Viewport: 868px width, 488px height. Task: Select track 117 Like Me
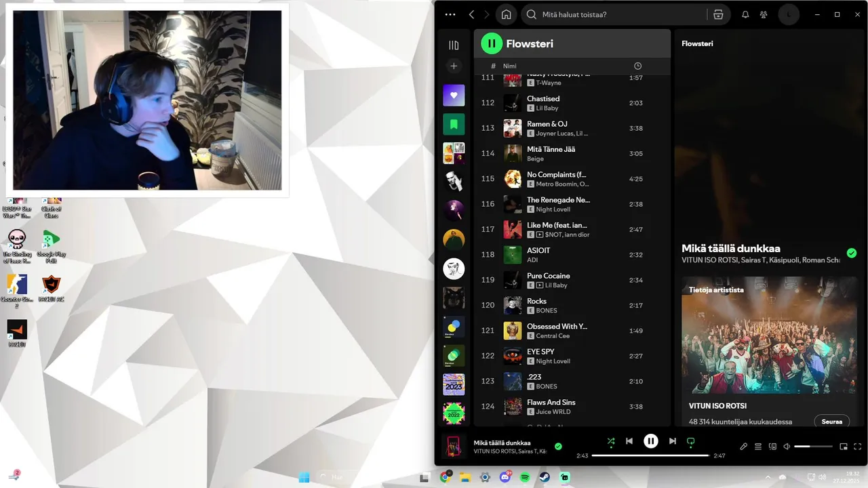point(572,229)
